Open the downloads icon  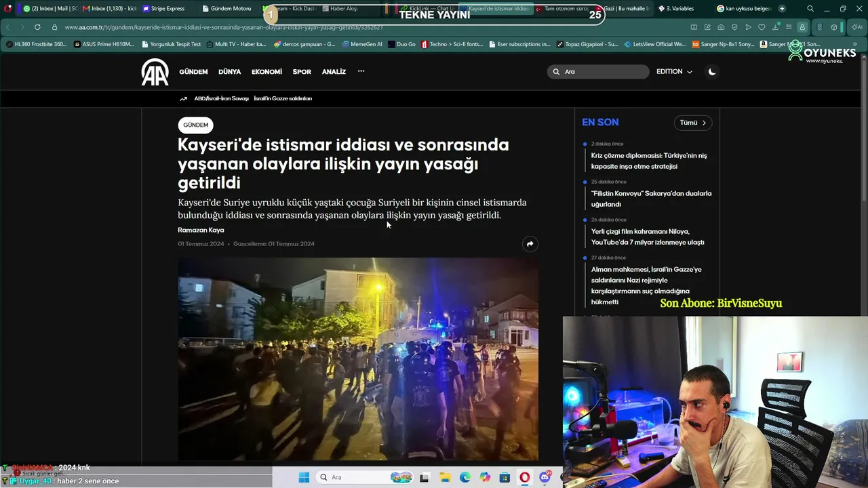(775, 27)
